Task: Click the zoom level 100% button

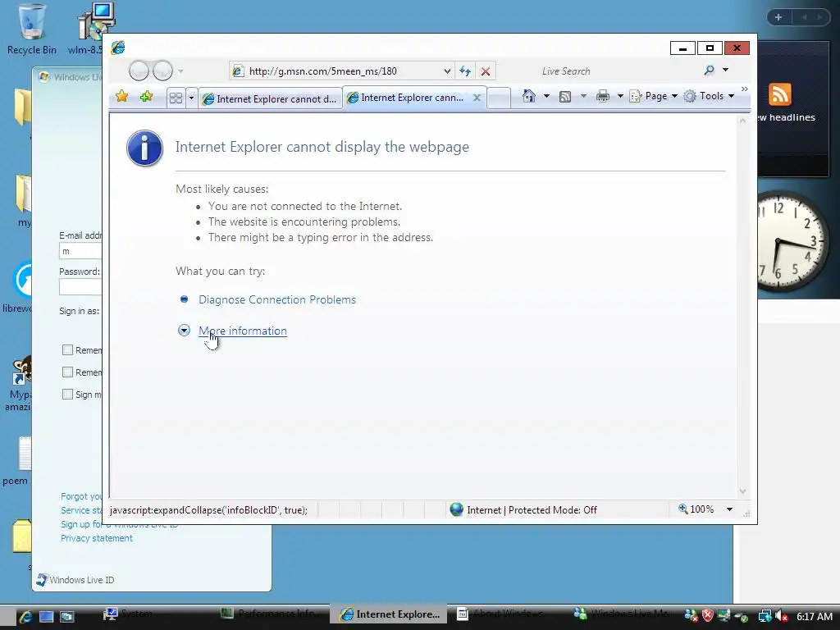Action: pos(696,509)
